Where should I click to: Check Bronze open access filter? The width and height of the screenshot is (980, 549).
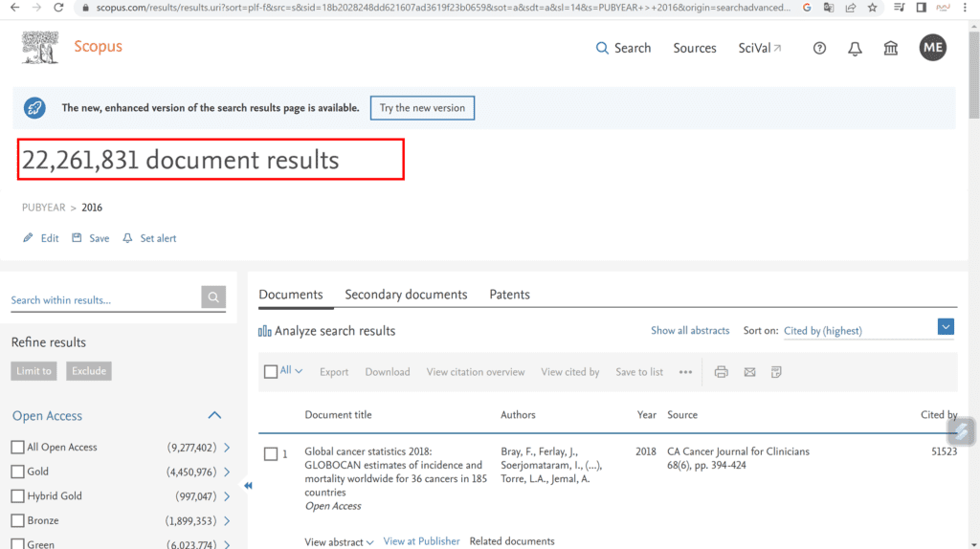[17, 520]
